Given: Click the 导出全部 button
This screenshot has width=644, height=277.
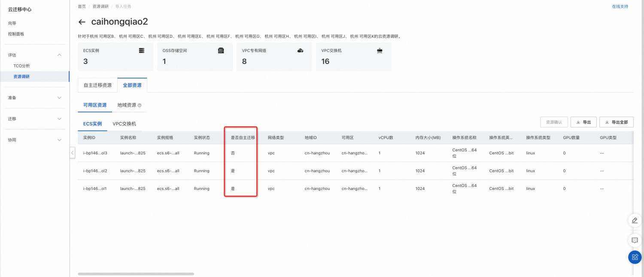Looking at the screenshot, I should (616, 122).
